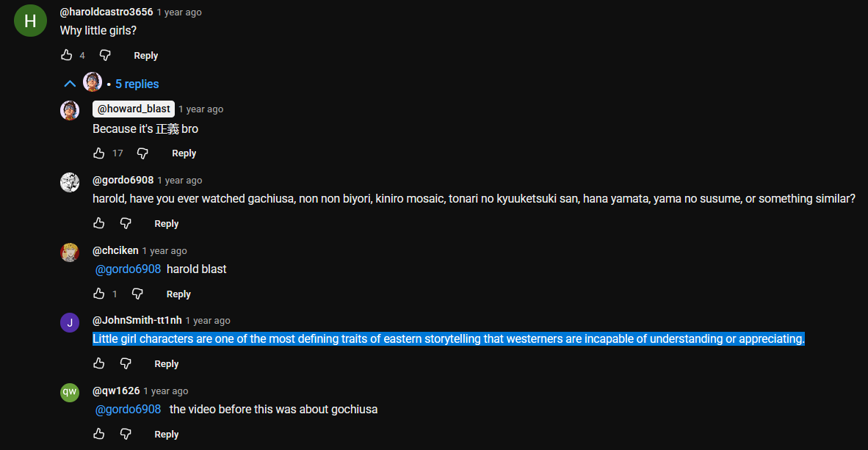
Task: Dislike JohnSmith-tt1nh's reply
Action: click(126, 364)
